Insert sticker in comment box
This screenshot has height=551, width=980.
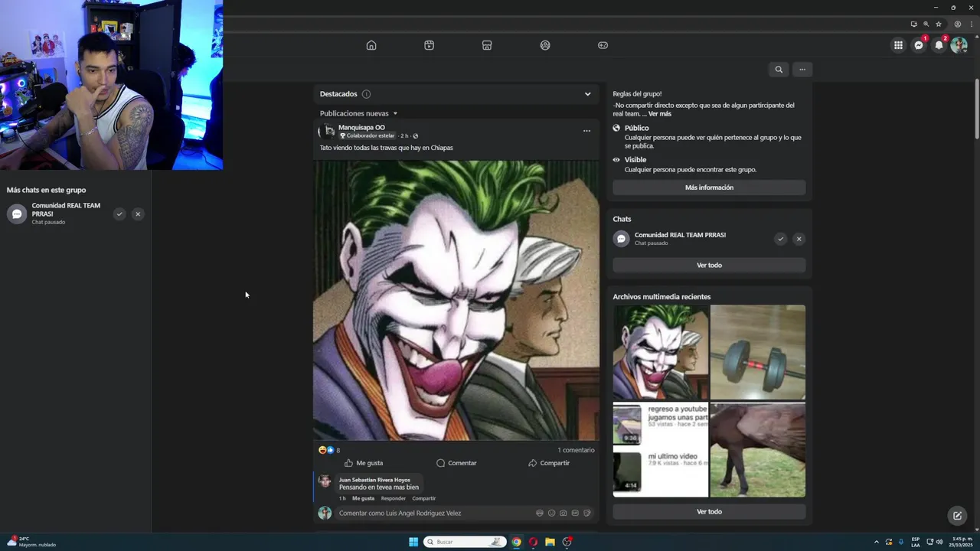coord(587,513)
